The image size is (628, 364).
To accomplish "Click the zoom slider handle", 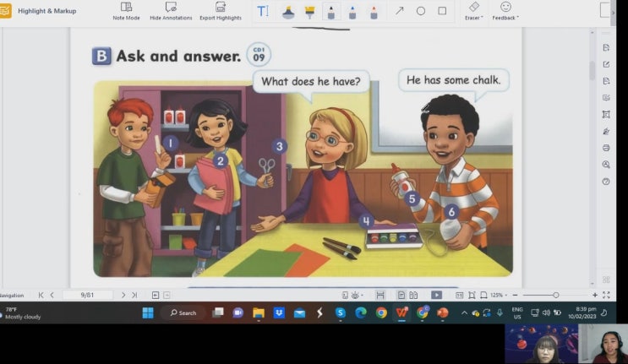I will coord(556,296).
